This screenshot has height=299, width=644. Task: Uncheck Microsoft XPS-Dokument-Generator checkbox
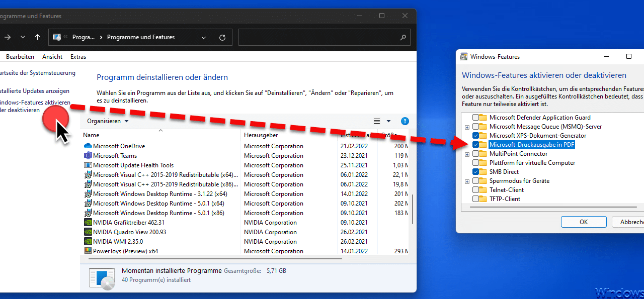[475, 136]
